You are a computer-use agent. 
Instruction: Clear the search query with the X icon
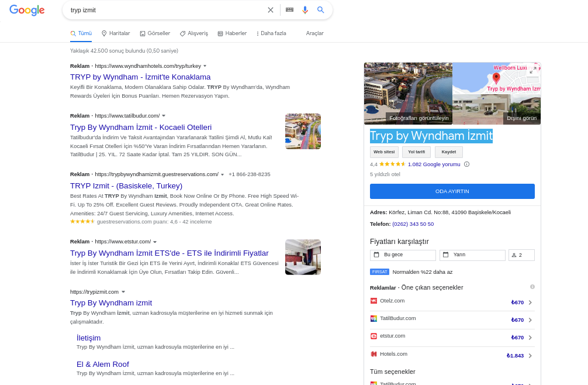[x=271, y=10]
